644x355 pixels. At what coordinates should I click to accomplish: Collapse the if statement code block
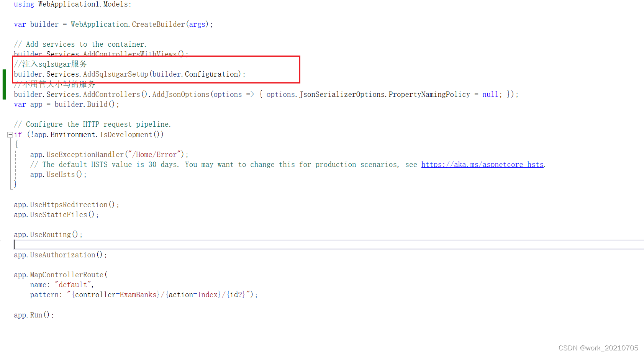10,134
